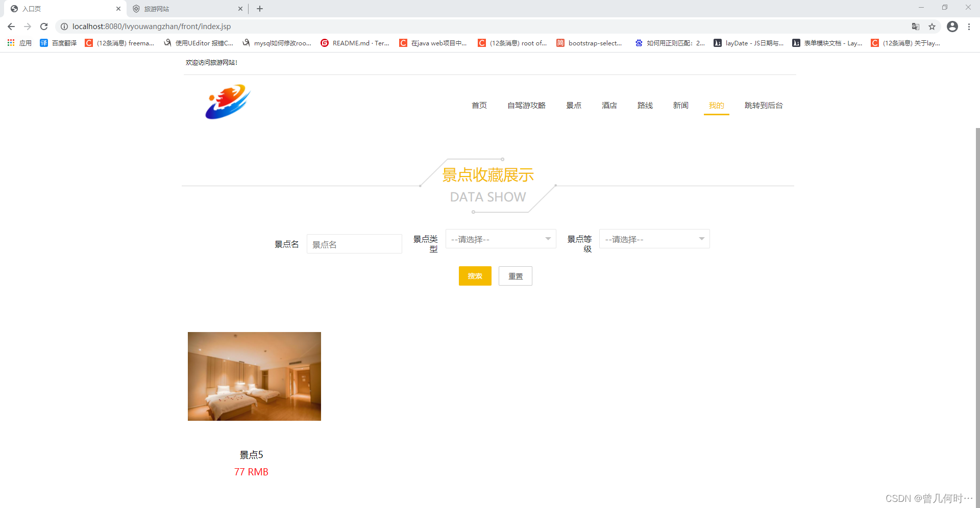Open 路线 navigation item
This screenshot has height=508, width=980.
click(645, 105)
